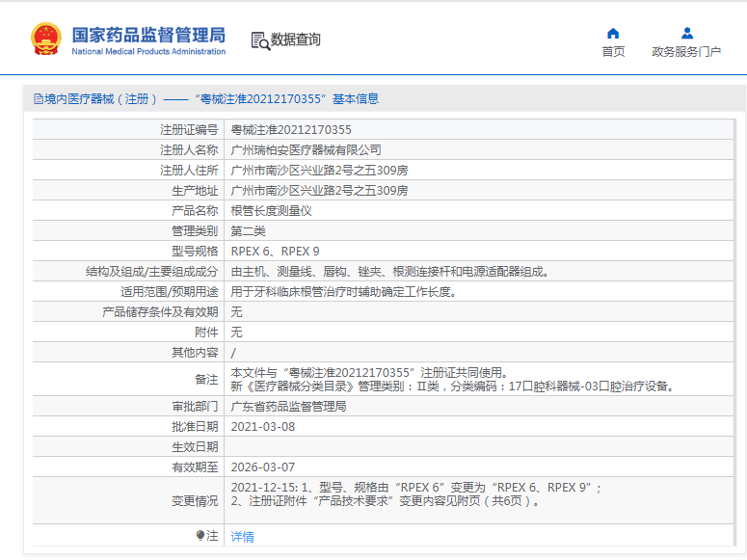Click National Medical Products Administration text
The image size is (747, 560).
(148, 51)
